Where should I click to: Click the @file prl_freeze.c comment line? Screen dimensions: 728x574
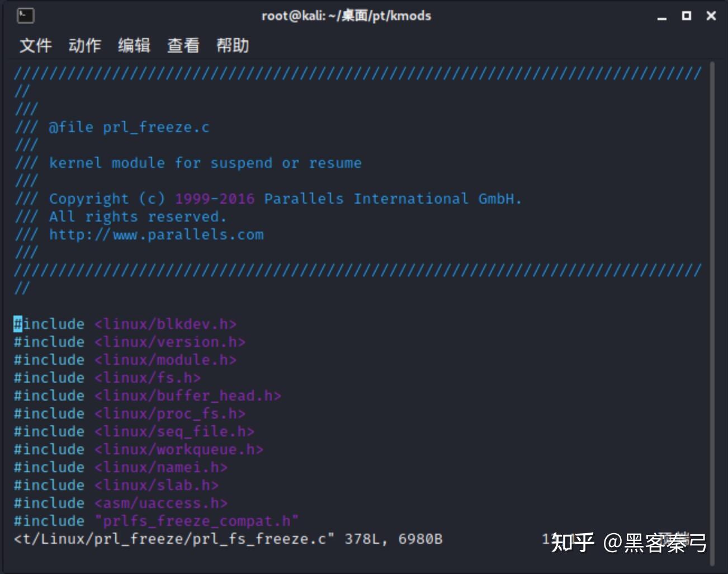129,127
